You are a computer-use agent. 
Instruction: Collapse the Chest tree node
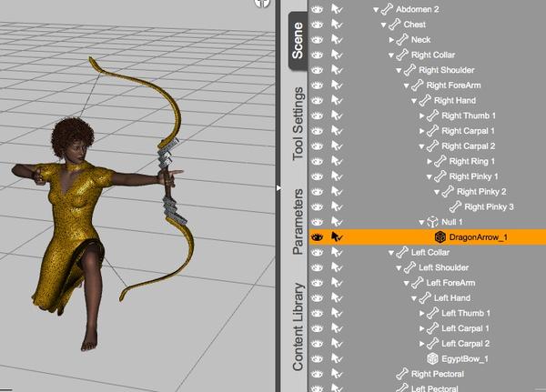tap(383, 25)
